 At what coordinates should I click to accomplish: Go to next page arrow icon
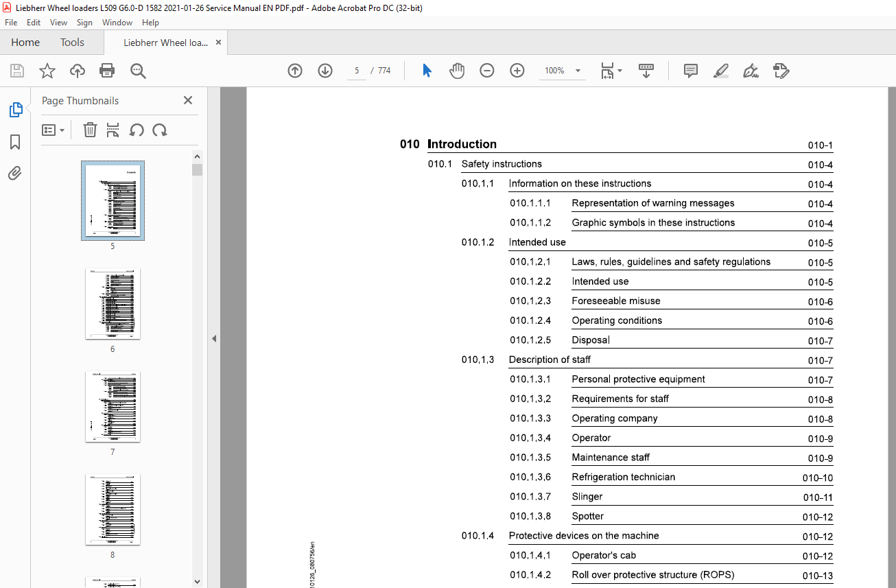[325, 71]
